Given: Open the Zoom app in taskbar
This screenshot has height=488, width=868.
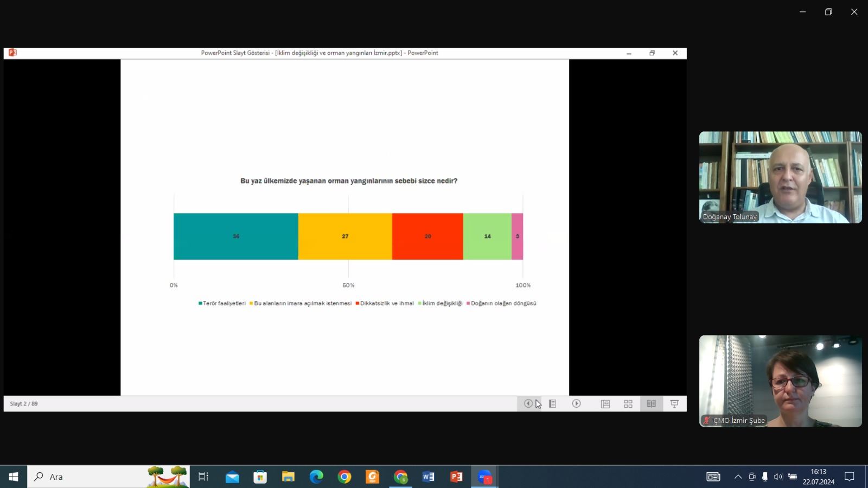Looking at the screenshot, I should tap(484, 477).
